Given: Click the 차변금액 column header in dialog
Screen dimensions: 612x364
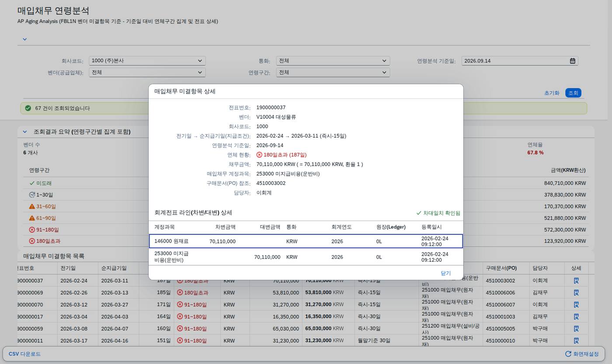Looking at the screenshot, I should click(x=225, y=227).
